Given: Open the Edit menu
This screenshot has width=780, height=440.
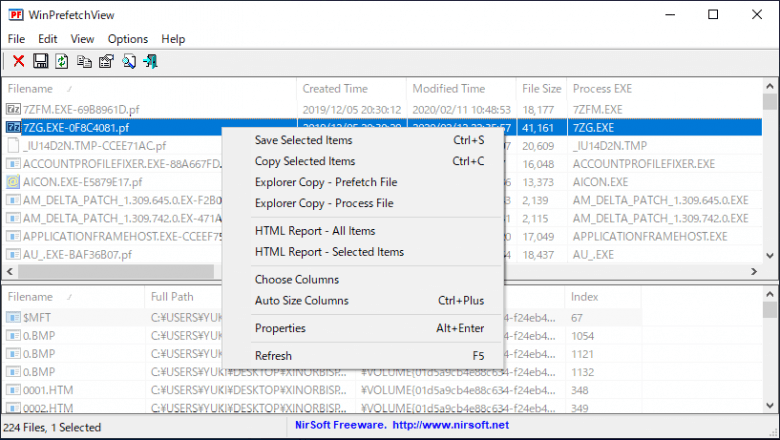Looking at the screenshot, I should (x=48, y=39).
